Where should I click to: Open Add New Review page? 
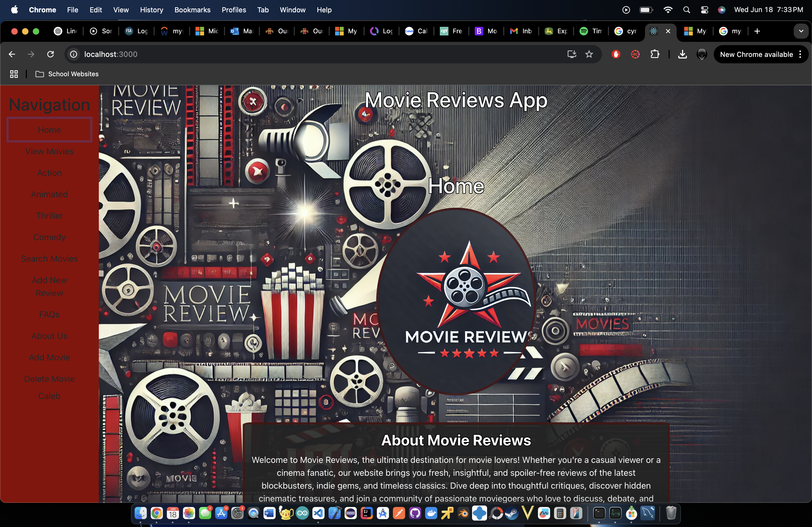(x=49, y=287)
